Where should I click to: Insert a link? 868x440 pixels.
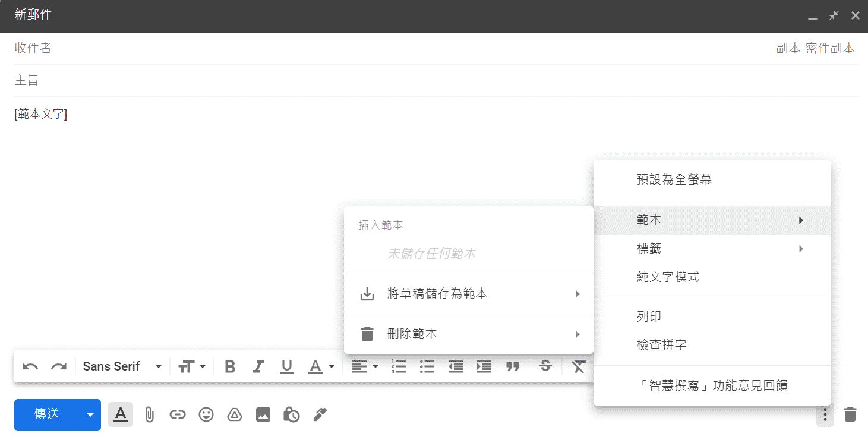[178, 414]
